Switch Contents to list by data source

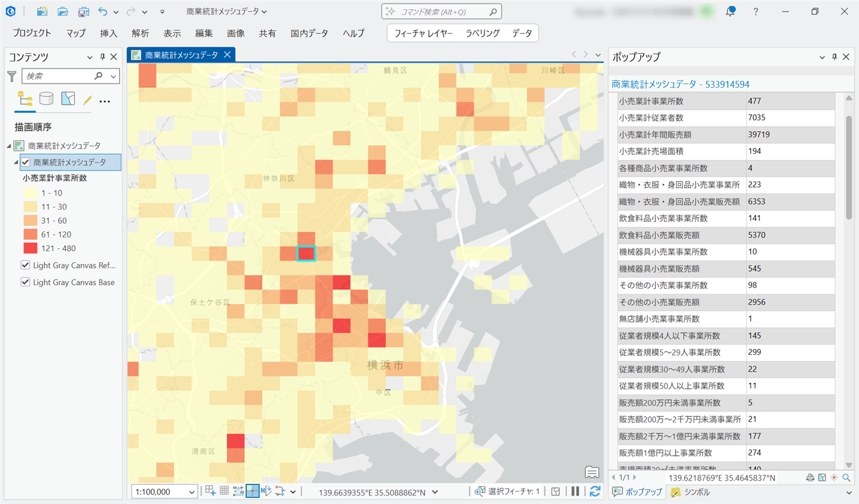(x=47, y=99)
